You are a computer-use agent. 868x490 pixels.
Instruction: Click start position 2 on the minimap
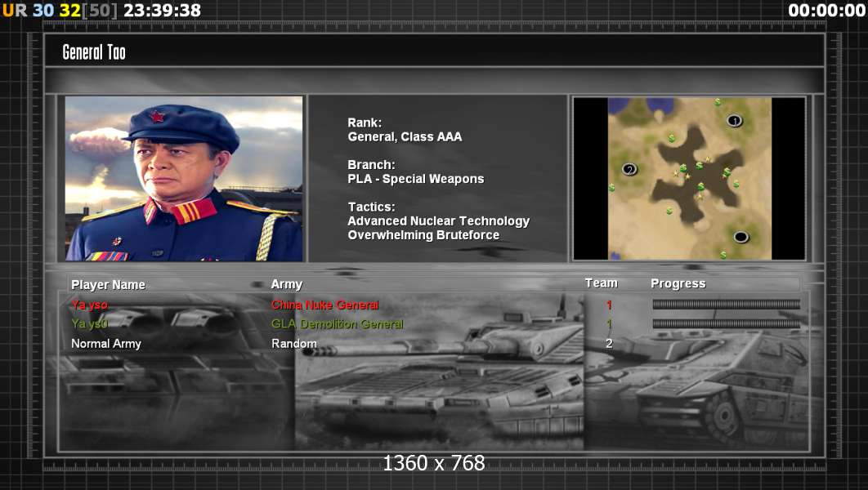[629, 169]
